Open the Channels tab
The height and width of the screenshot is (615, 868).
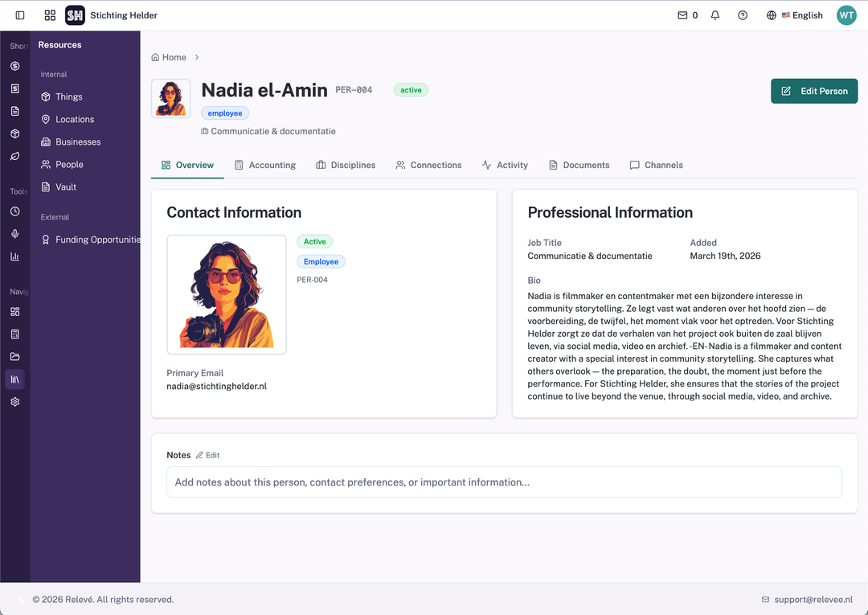point(656,165)
